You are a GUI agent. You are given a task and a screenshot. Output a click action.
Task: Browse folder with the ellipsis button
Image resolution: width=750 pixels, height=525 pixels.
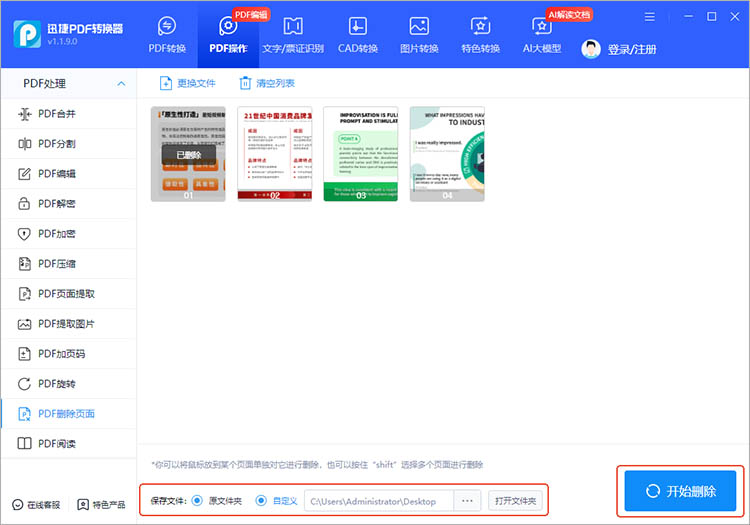tap(467, 501)
